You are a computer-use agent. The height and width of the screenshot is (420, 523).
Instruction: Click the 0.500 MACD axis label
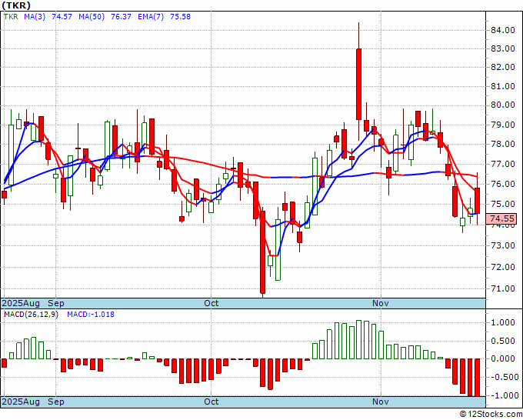505,341
